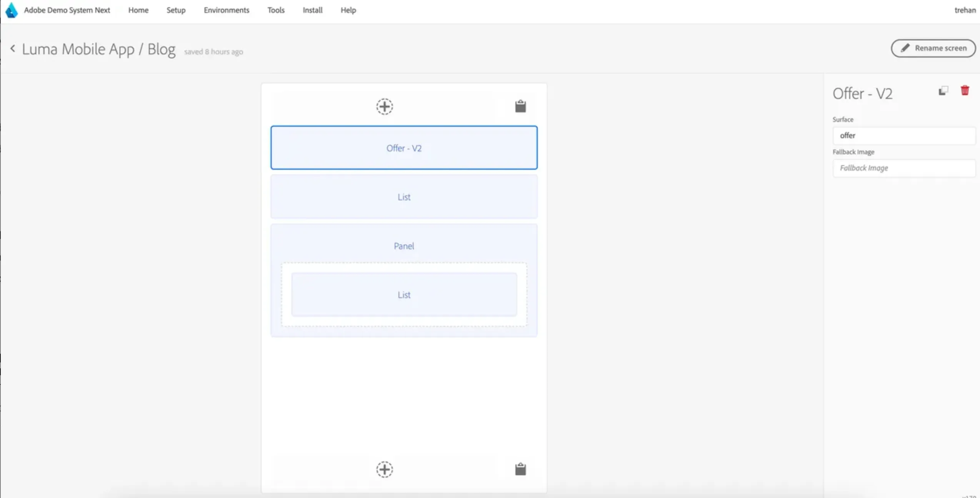This screenshot has width=980, height=498.
Task: Focus the Fallback Image input field
Action: [904, 168]
